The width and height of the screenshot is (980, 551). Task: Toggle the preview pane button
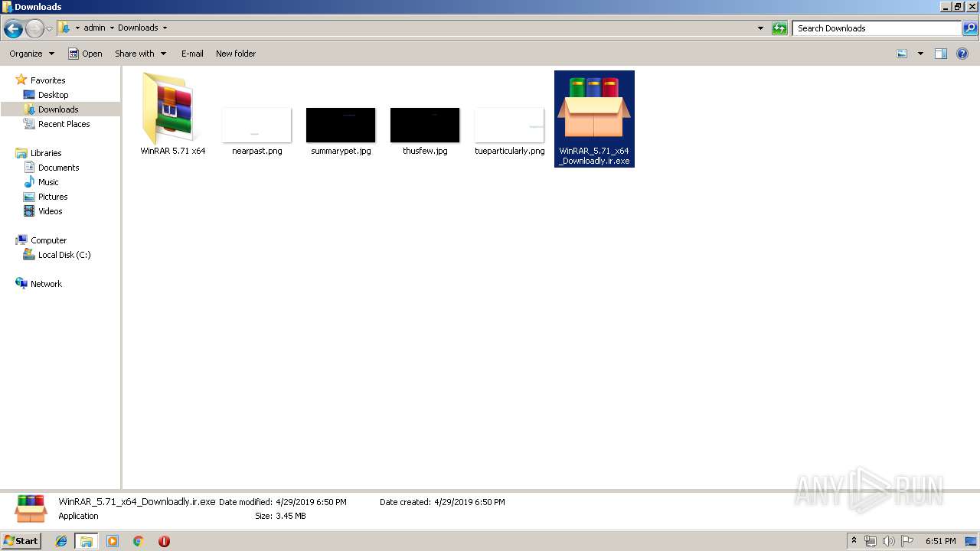[x=941, y=54]
